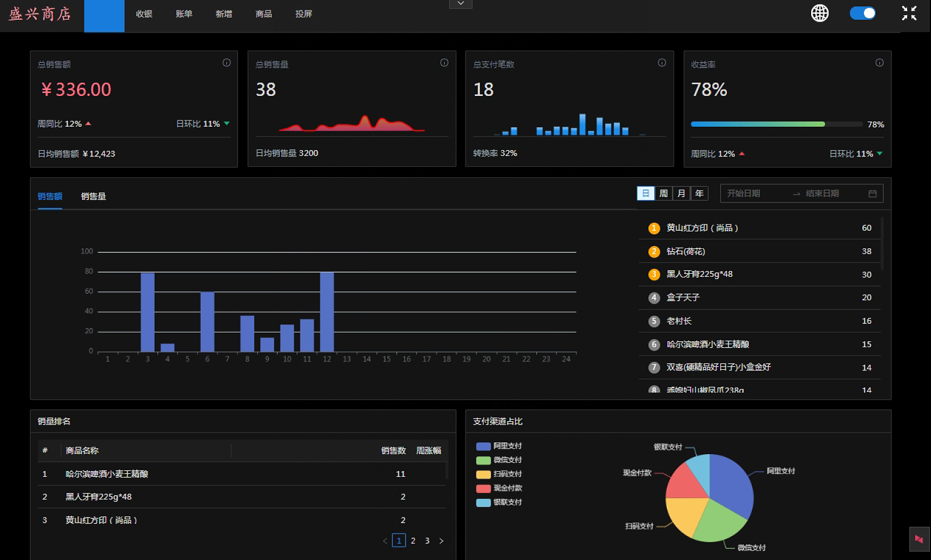Click ranking item 盒子天子
This screenshot has height=560, width=931.
pos(760,298)
